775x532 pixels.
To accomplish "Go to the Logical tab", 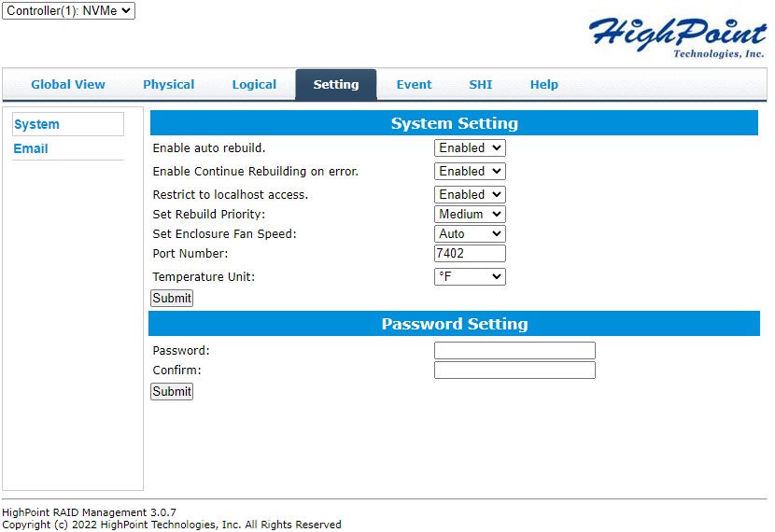I will pos(254,84).
